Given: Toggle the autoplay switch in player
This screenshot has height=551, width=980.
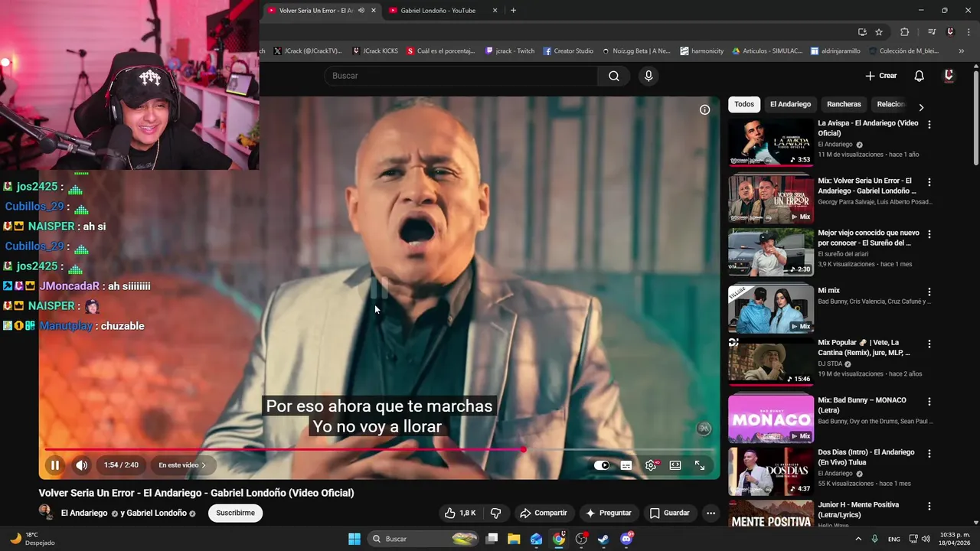Looking at the screenshot, I should (602, 465).
